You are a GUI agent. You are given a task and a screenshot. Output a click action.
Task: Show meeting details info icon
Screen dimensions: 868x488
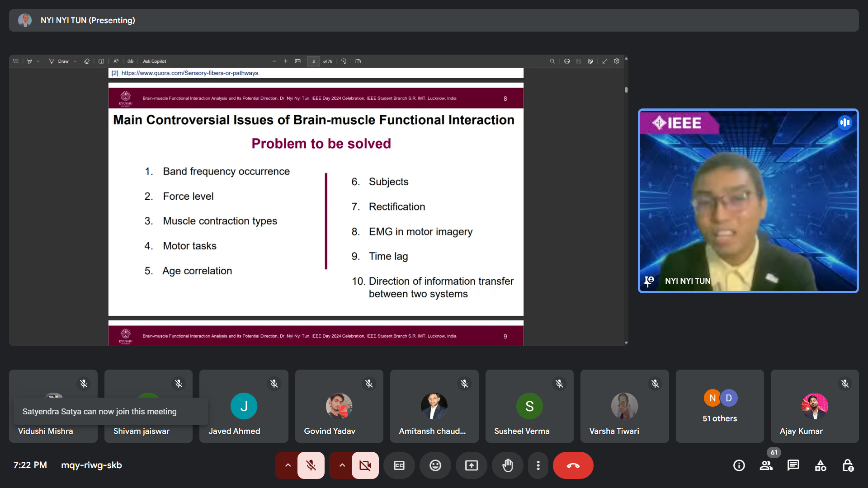739,465
